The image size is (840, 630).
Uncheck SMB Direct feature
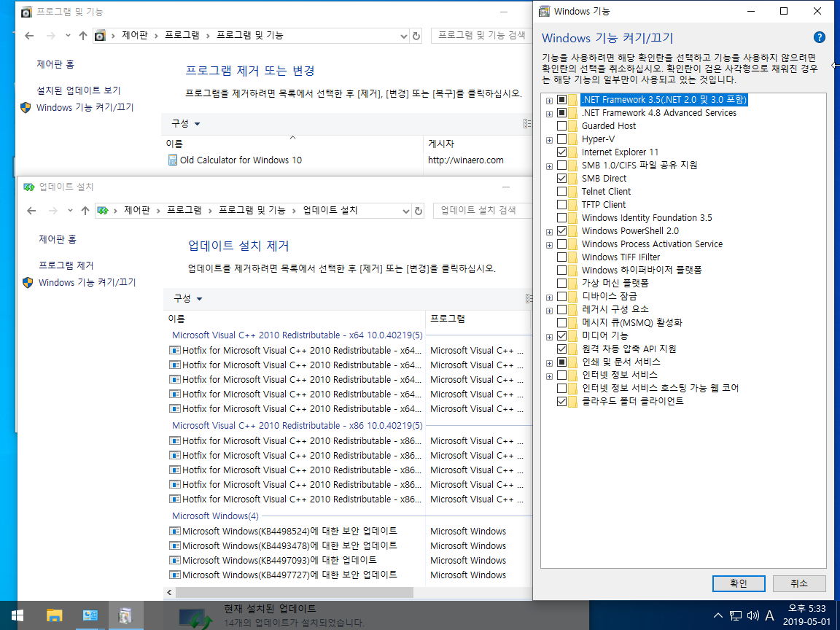561,179
